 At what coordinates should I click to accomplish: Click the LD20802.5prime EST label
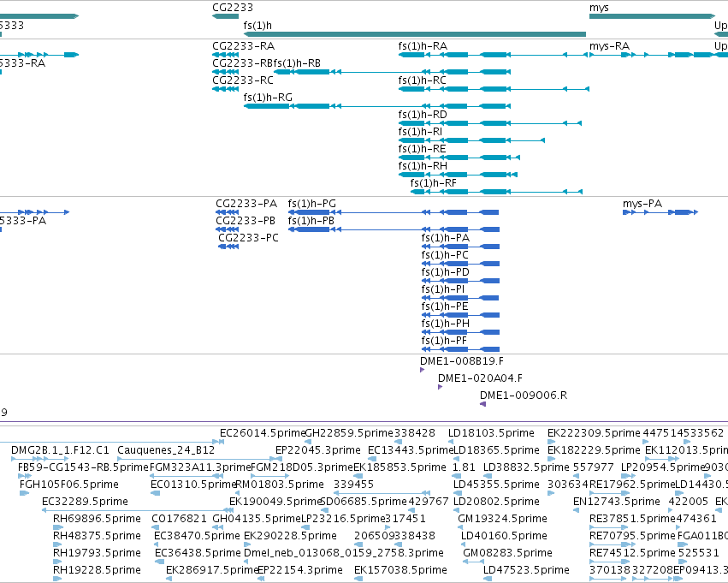coord(497,502)
